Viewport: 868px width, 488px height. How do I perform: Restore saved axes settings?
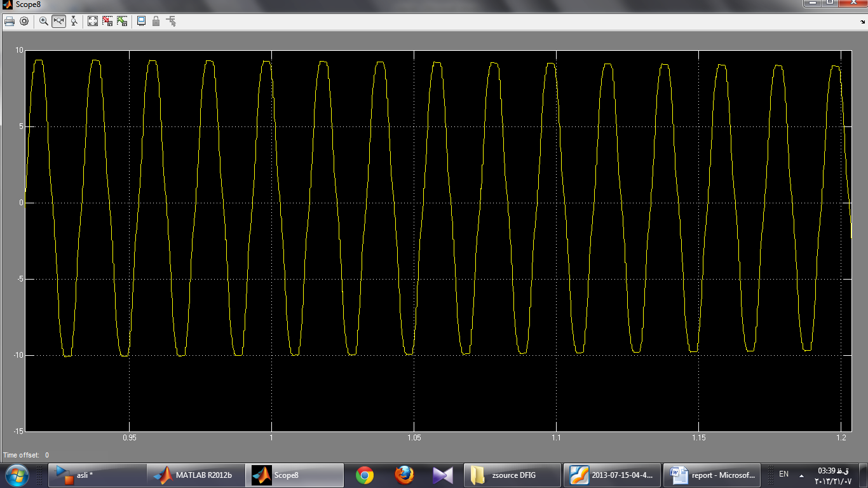point(122,21)
